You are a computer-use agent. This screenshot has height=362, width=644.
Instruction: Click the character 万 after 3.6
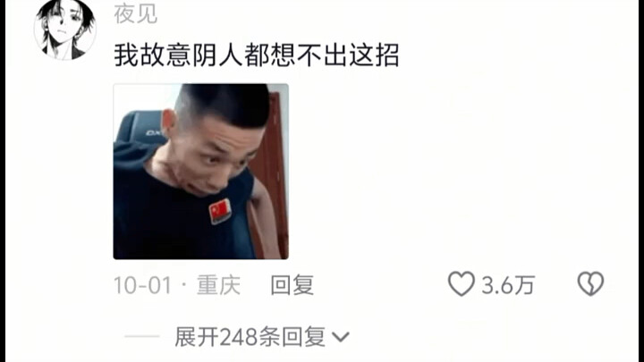click(x=524, y=285)
